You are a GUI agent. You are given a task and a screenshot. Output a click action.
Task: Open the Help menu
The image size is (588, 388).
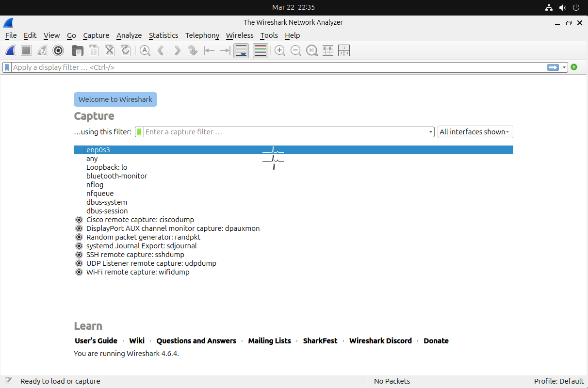tap(292, 35)
